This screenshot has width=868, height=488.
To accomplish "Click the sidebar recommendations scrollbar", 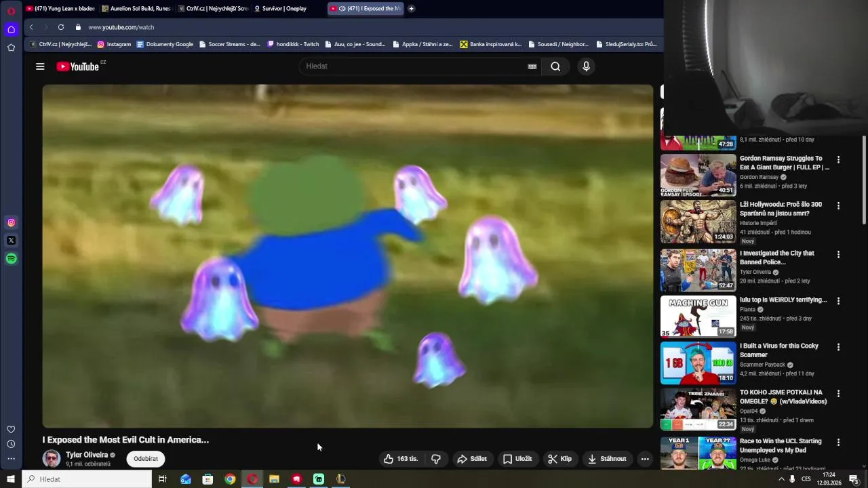I will (x=864, y=180).
